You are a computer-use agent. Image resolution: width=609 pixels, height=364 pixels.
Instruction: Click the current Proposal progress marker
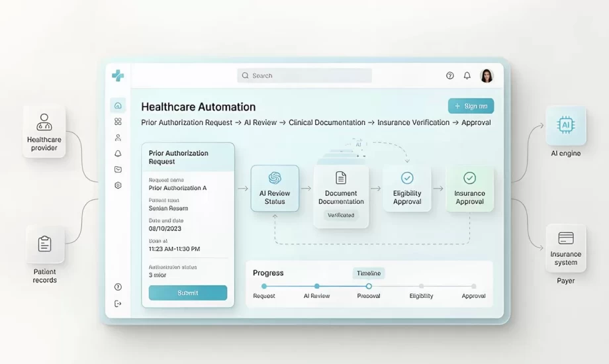pos(369,287)
